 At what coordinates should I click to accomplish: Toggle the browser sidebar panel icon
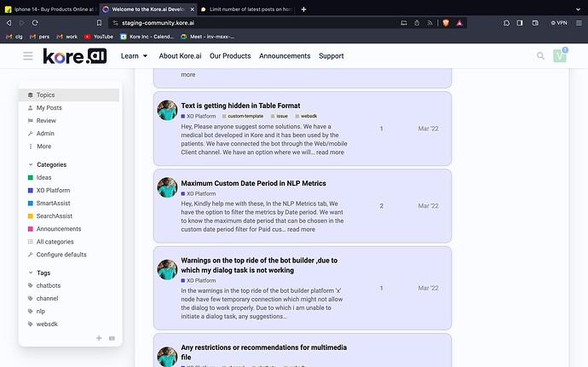520,23
